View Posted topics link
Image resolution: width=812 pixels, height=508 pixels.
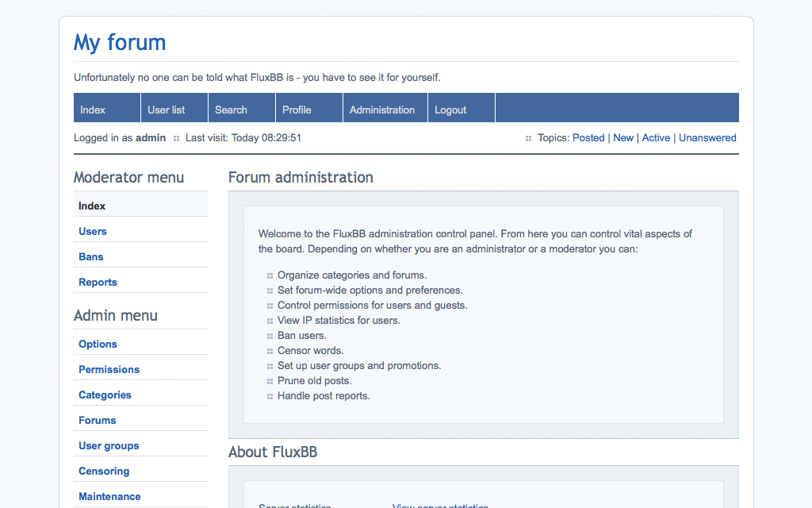pos(588,137)
